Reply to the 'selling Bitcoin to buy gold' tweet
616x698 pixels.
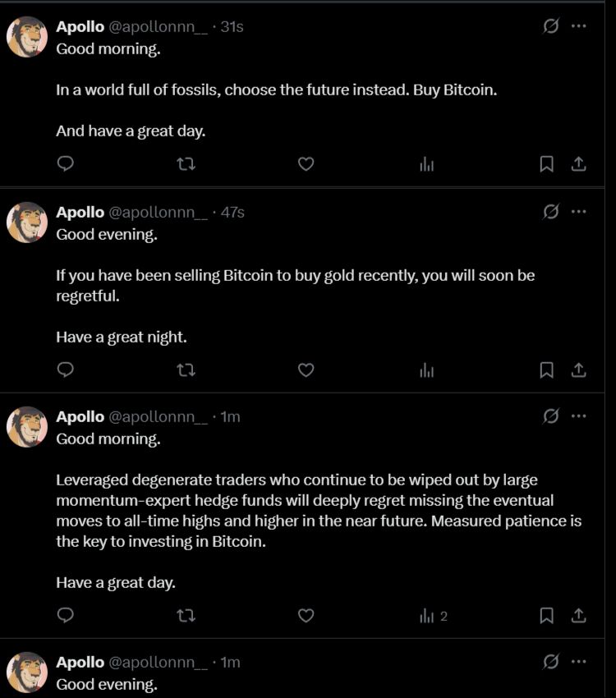click(x=66, y=370)
